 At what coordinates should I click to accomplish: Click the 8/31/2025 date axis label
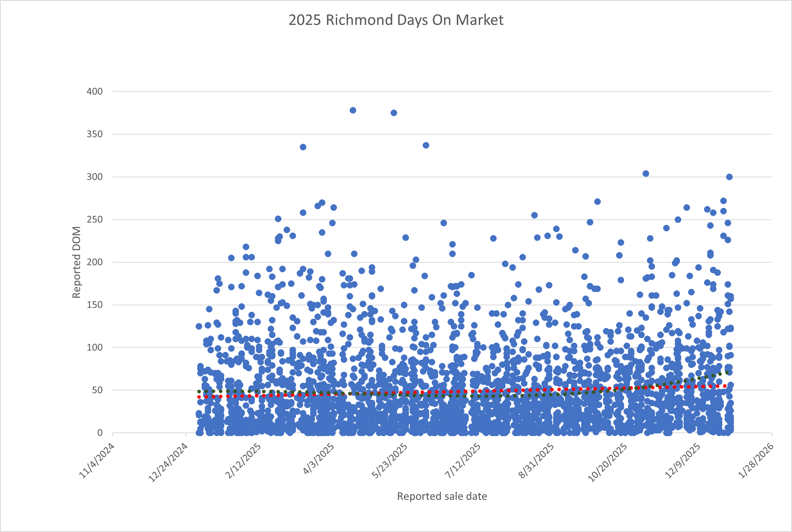[x=536, y=461]
